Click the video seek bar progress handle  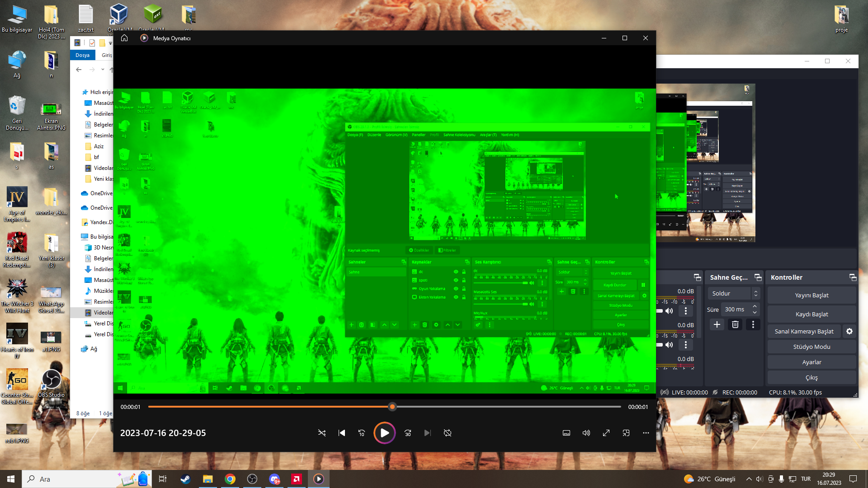pyautogui.click(x=392, y=407)
